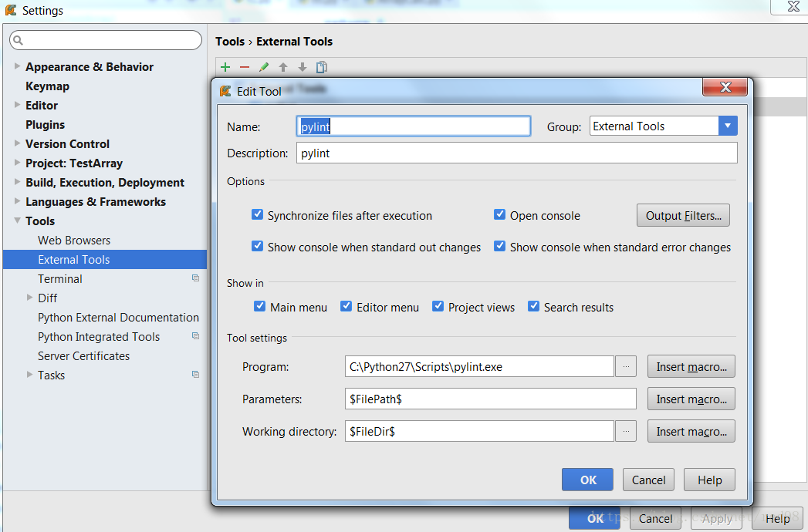The image size is (808, 532).
Task: Expand Appearance & Behavior settings node
Action: pos(17,66)
